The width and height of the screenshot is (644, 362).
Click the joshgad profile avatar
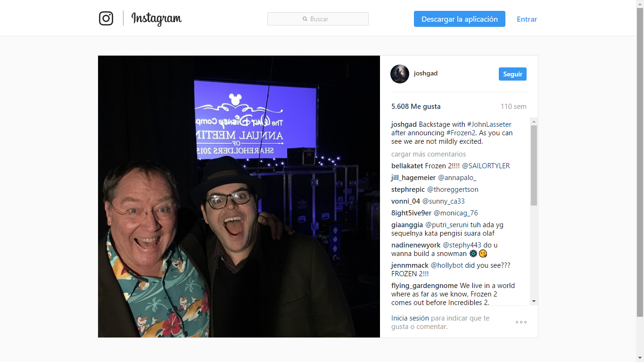tap(400, 74)
